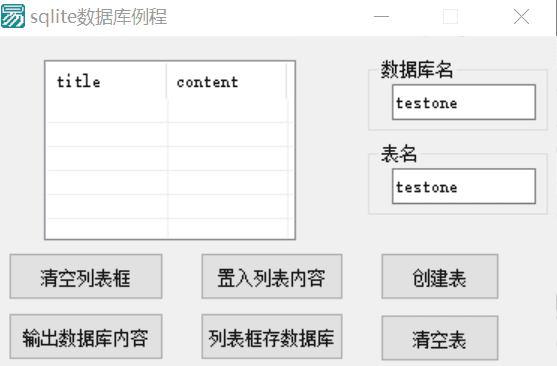Click the 置入列表内容 button

pyautogui.click(x=272, y=276)
